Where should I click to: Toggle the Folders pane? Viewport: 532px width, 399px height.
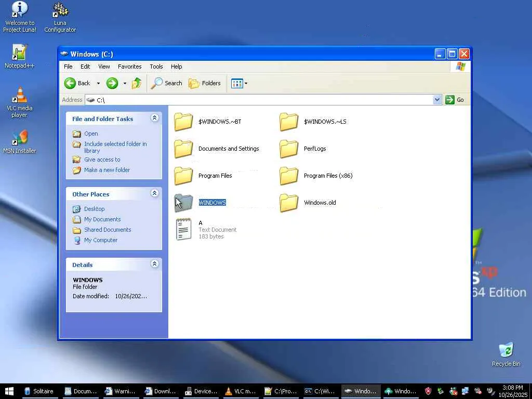click(x=205, y=83)
